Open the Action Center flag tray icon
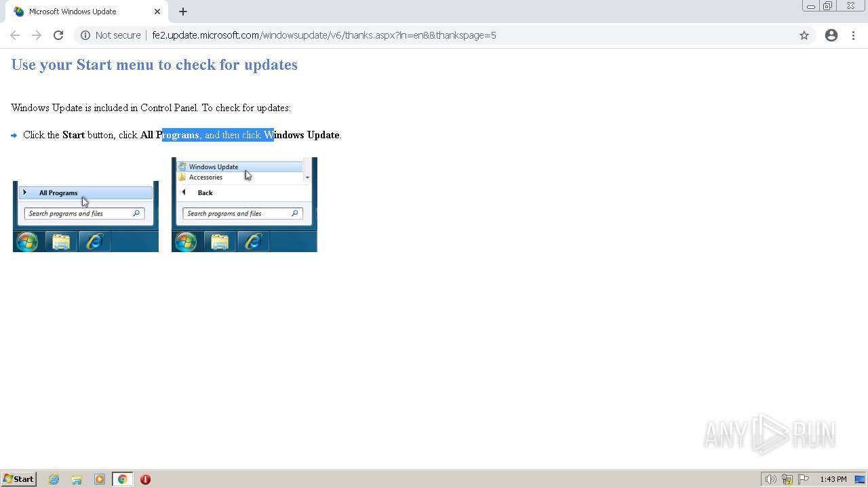This screenshot has width=868, height=488. tap(804, 479)
